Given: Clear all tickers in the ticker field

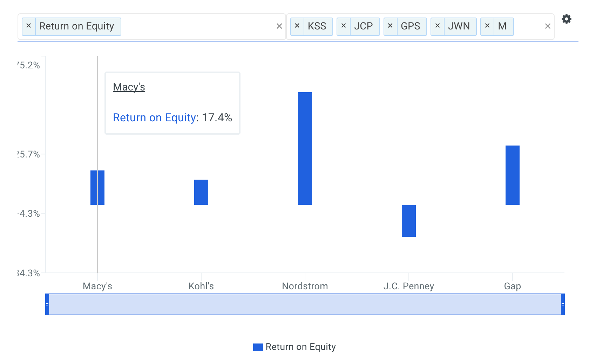Looking at the screenshot, I should pos(548,26).
